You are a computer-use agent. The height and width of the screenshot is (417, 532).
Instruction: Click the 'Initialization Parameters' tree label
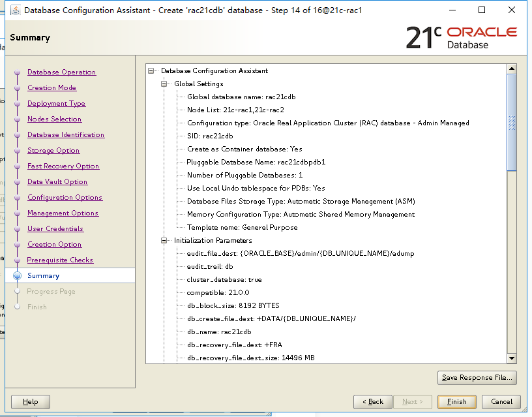[x=213, y=240]
